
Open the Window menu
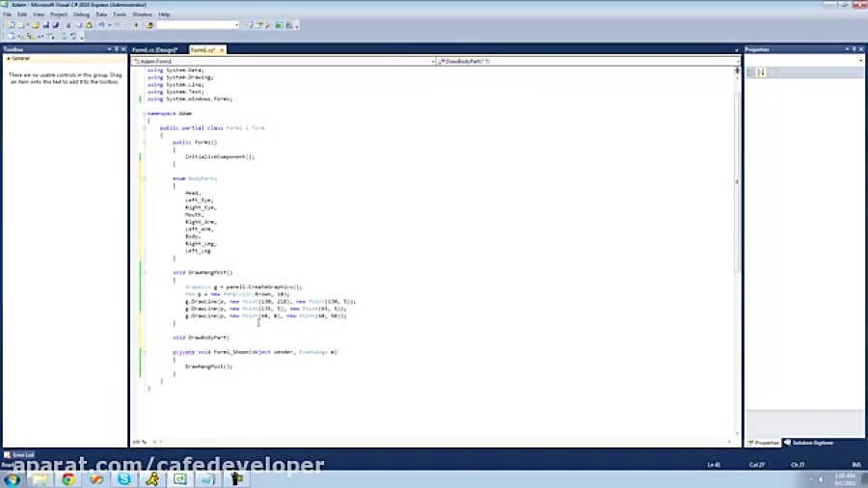coord(143,14)
